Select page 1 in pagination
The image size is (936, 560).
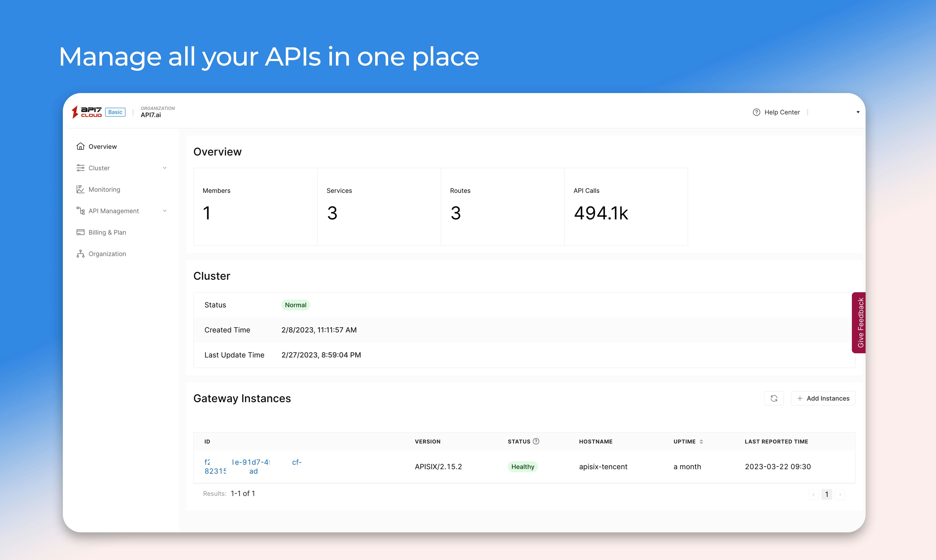coord(827,494)
